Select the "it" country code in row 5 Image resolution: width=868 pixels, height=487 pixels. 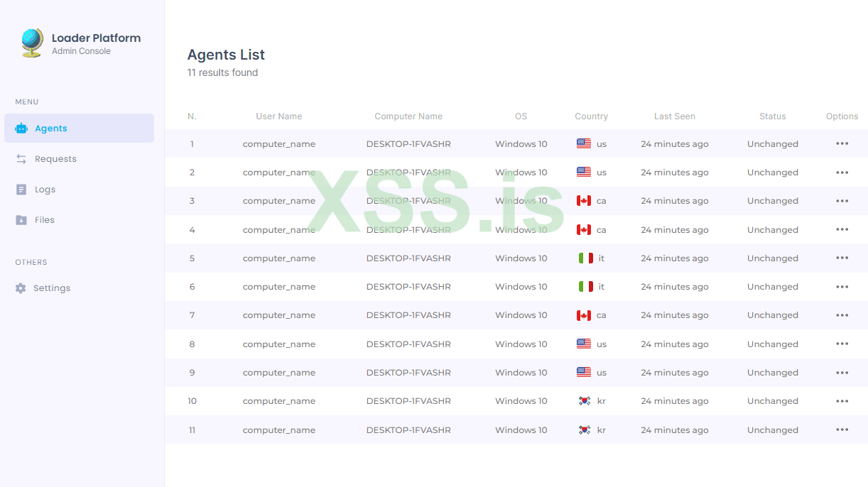[x=602, y=258]
